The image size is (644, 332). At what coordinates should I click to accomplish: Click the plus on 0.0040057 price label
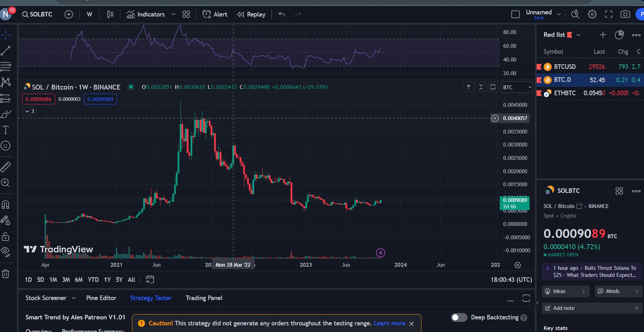(x=495, y=118)
